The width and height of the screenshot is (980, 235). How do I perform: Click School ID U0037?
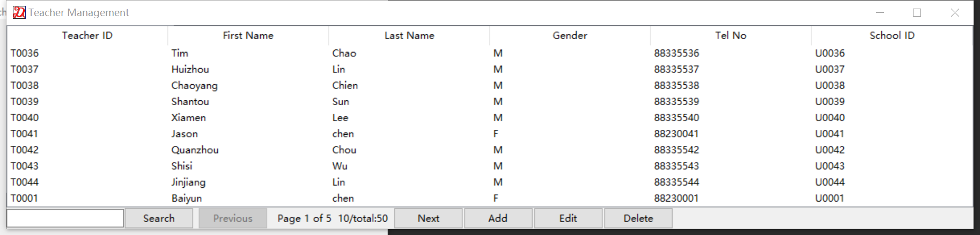coord(830,69)
